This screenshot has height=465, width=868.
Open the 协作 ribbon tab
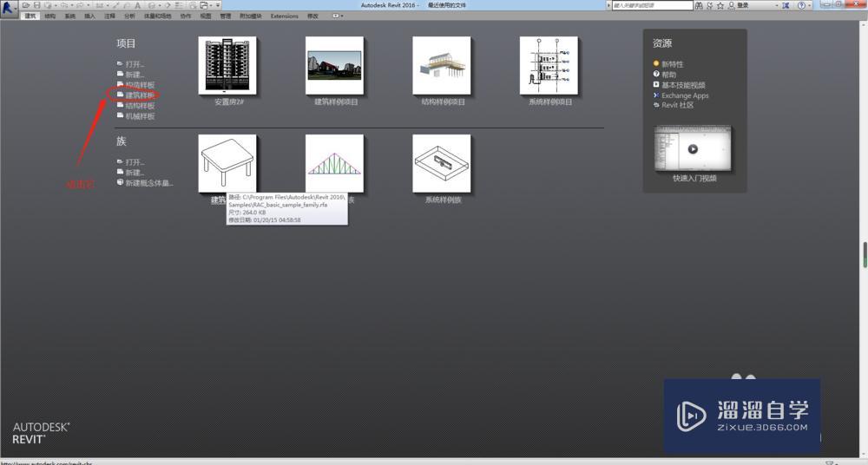pos(186,16)
